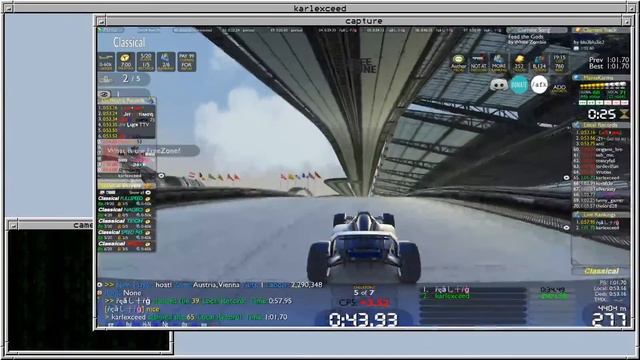Open the Current Song panel header

[x=537, y=30]
